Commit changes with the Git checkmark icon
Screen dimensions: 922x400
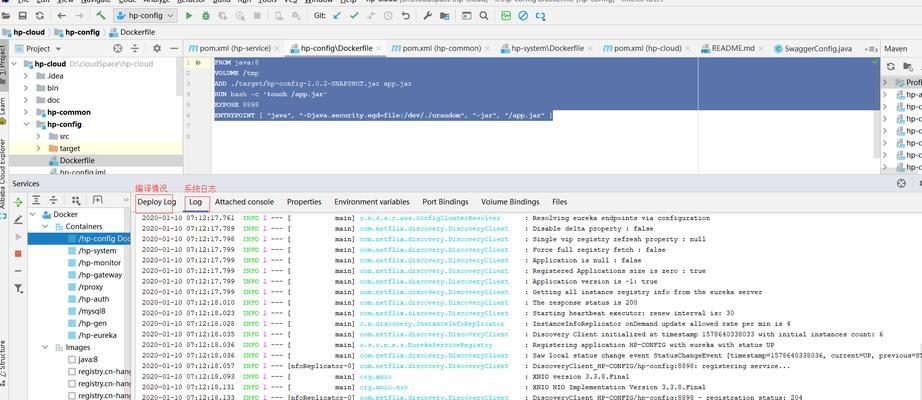(354, 16)
